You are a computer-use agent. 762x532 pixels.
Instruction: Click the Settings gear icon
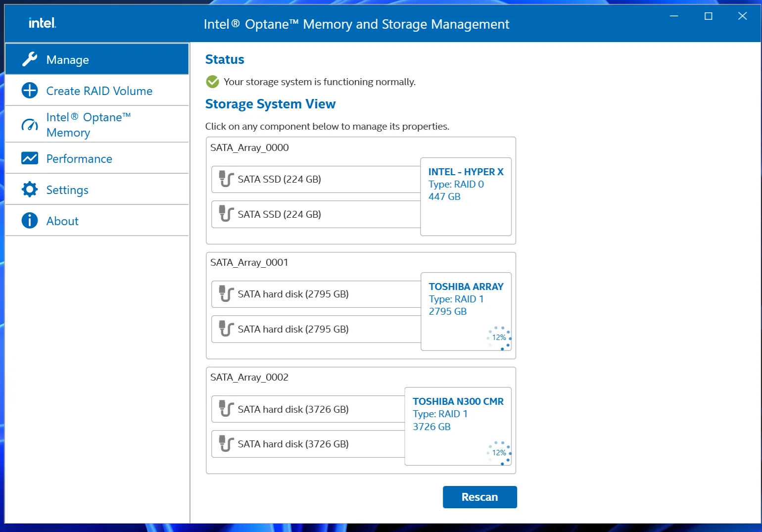30,190
